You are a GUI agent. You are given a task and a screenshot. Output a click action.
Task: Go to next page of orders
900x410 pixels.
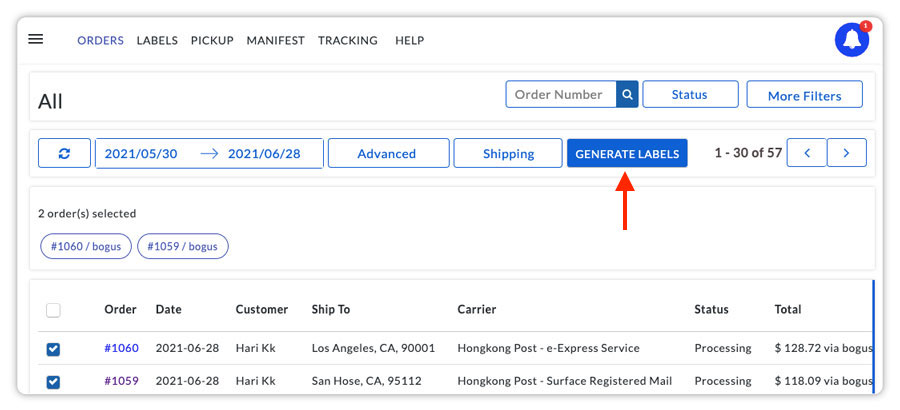(847, 153)
